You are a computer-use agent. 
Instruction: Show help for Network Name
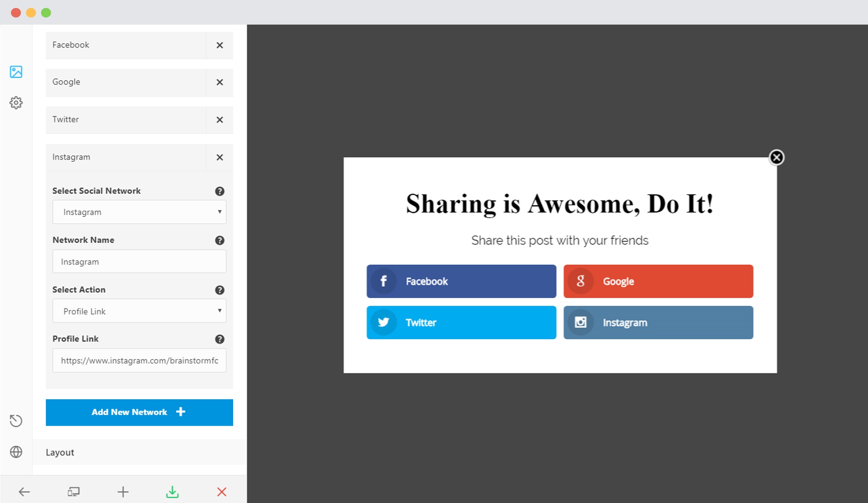[220, 240]
